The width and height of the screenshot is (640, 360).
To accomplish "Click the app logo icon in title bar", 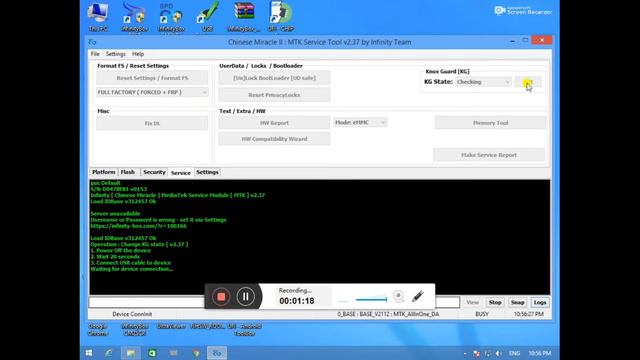I will pos(93,42).
